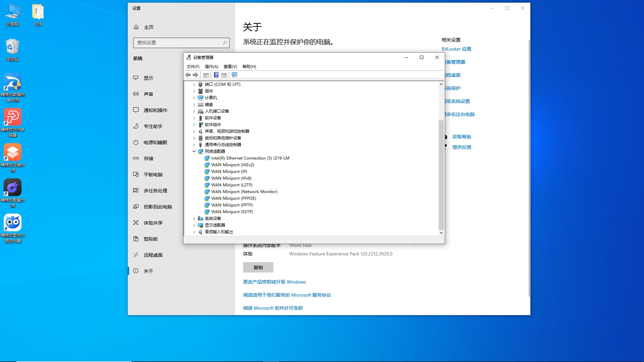Select the Intel(R) Ethernet Connection I219-LM adapter
This screenshot has height=362, width=644.
(250, 158)
